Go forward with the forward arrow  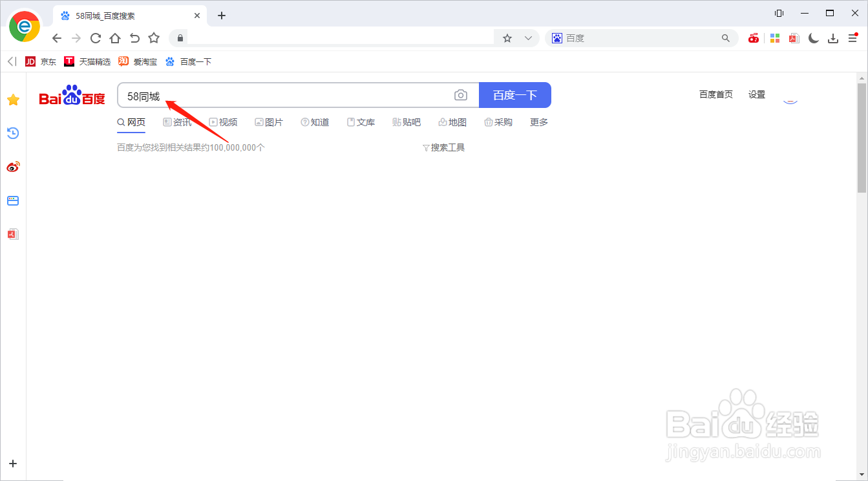(76, 38)
